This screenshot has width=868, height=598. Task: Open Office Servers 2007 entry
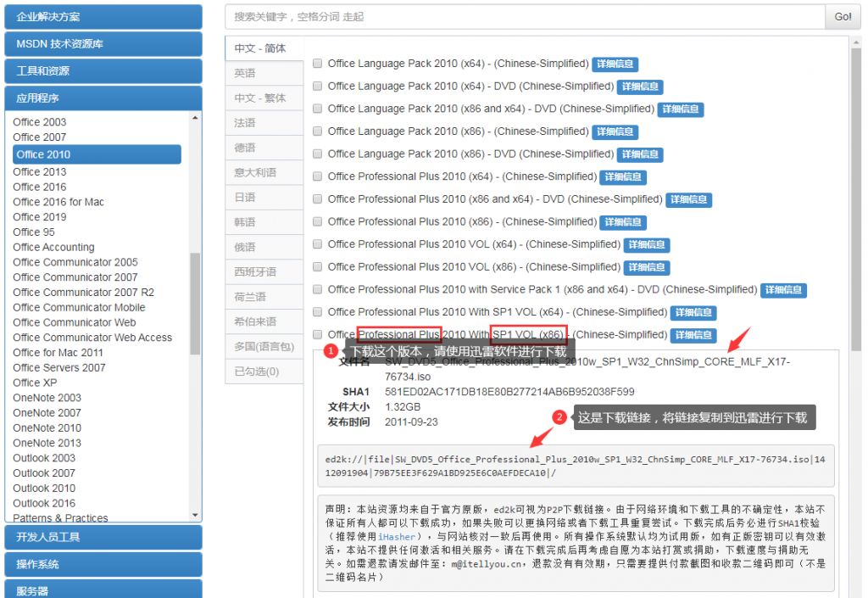coord(59,367)
